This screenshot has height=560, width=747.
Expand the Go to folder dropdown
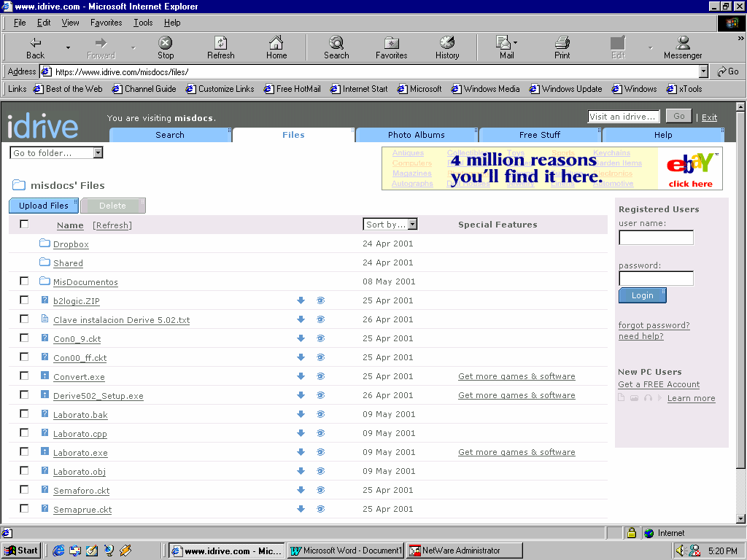pyautogui.click(x=98, y=153)
